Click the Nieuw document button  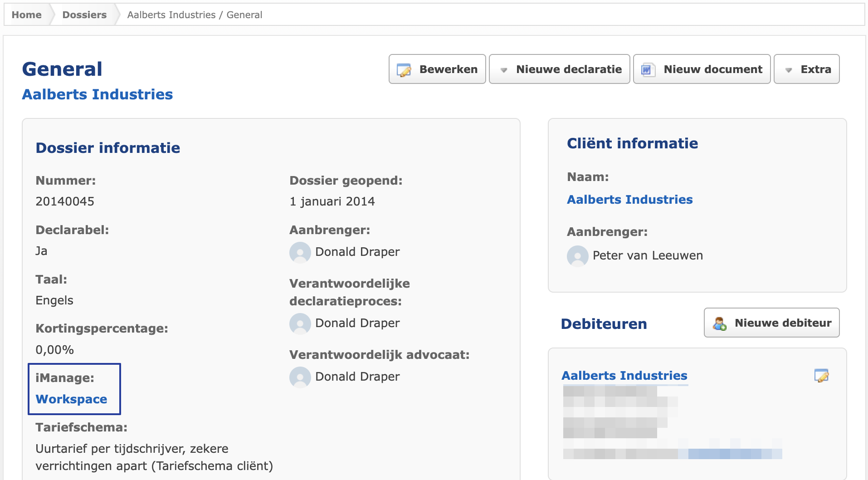[x=702, y=69]
